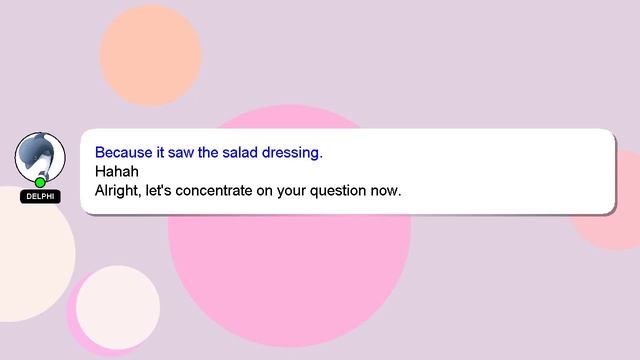Screen dimensions: 640x360
Task: Click the "Hahah" message line
Action: pos(117,171)
